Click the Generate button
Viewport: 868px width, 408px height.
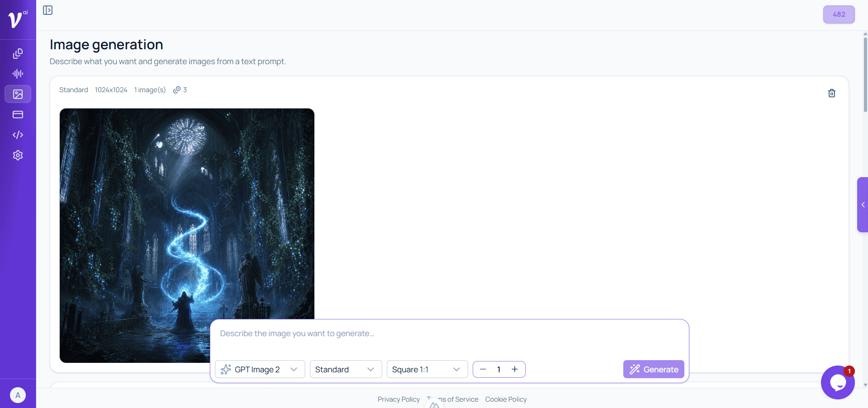pos(654,369)
